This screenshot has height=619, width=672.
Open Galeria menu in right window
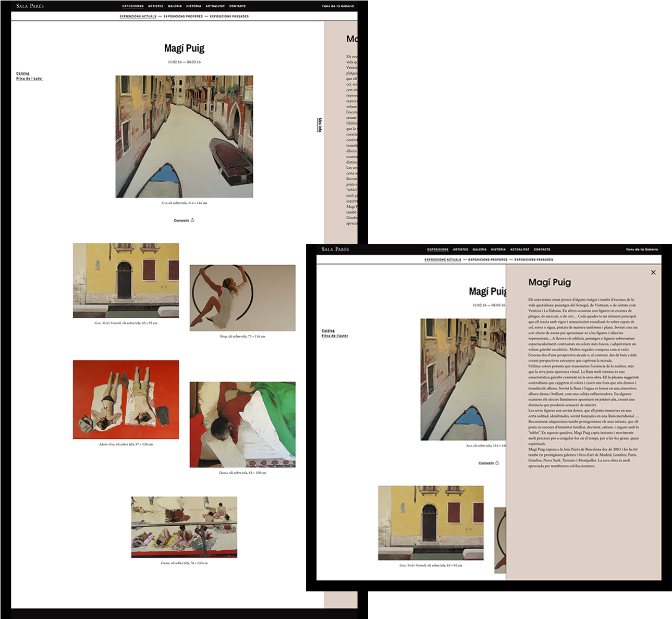480,250
